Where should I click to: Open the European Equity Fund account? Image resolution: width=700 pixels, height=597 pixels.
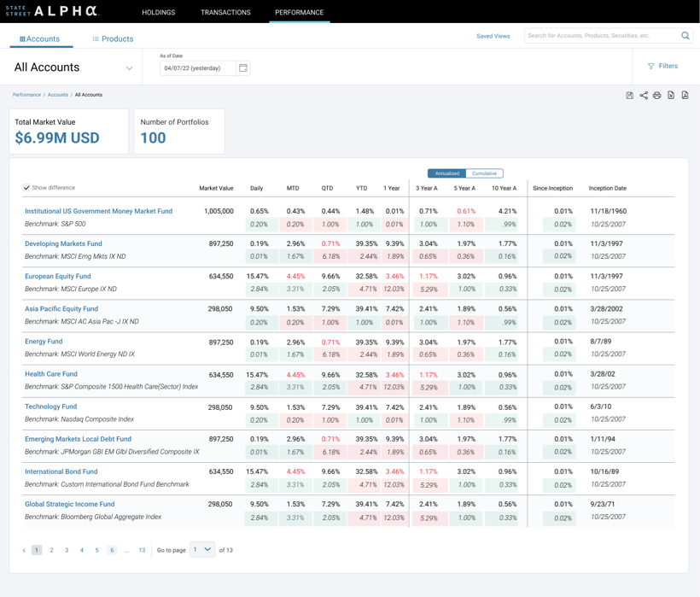point(57,277)
